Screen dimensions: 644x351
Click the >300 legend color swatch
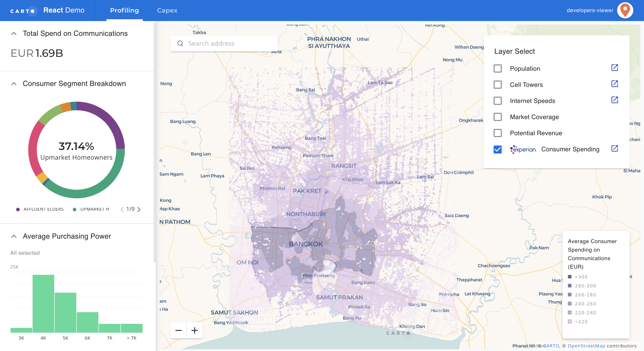(x=570, y=277)
